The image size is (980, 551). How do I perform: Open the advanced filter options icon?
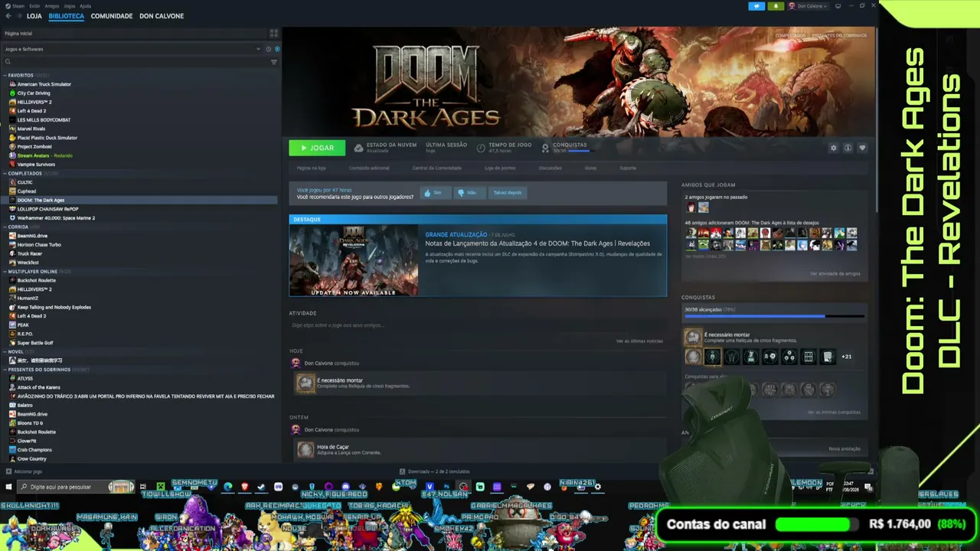click(274, 62)
